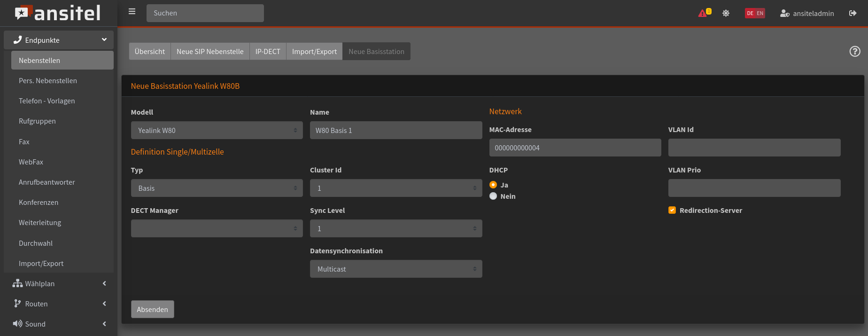Switch to the IP-DECT tab
Viewport: 868px width, 336px height.
tap(267, 51)
